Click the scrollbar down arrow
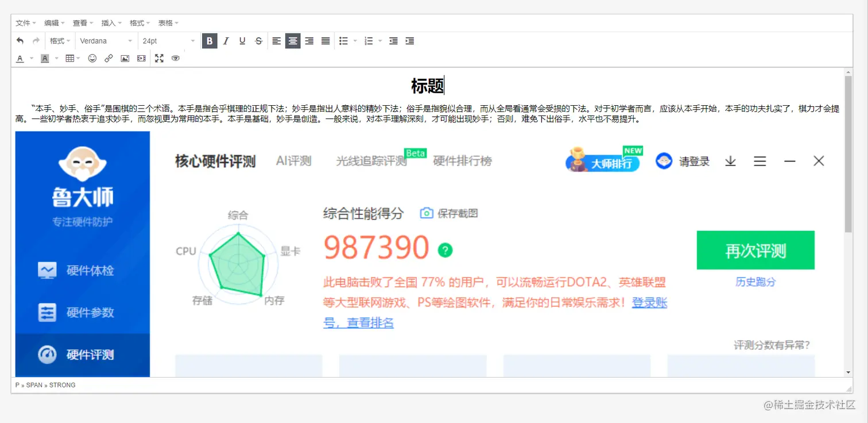 (848, 372)
